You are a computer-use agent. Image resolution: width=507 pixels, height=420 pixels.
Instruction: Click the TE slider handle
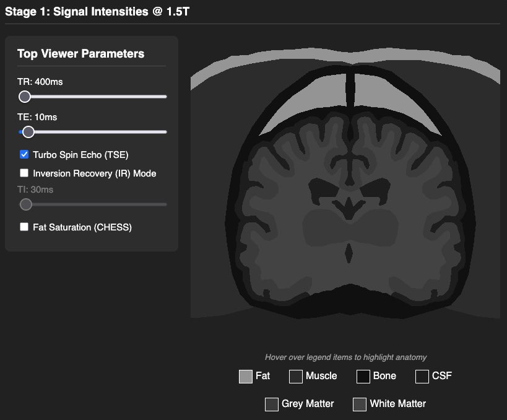coord(28,132)
